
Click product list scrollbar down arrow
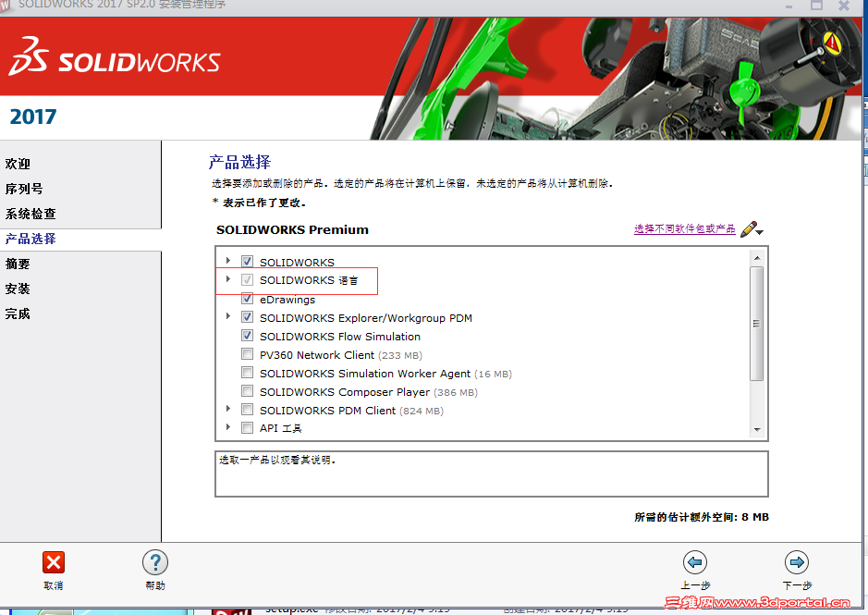[x=757, y=429]
